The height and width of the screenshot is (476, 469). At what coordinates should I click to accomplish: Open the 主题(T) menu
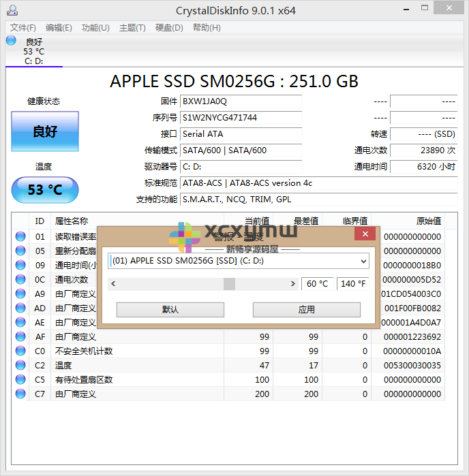(x=132, y=28)
